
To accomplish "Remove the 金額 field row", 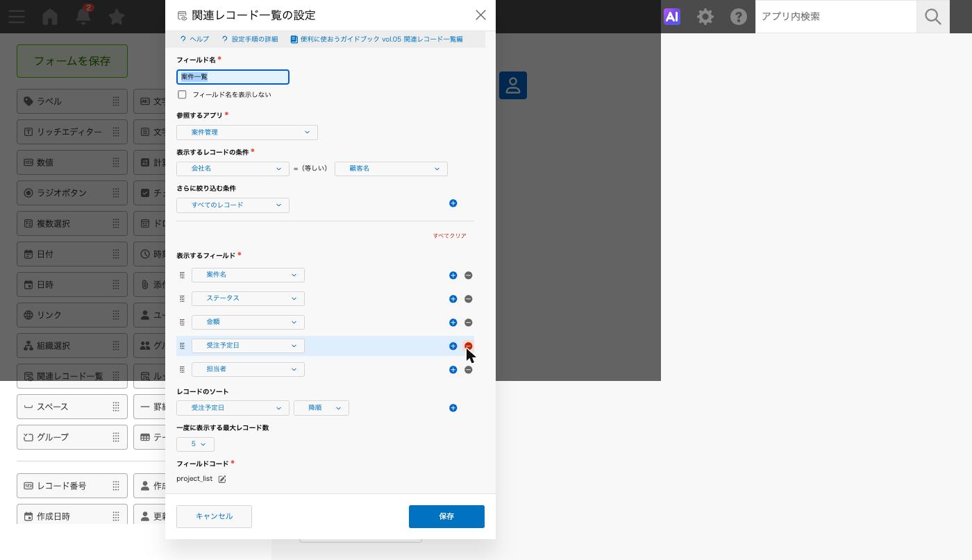I will click(468, 323).
